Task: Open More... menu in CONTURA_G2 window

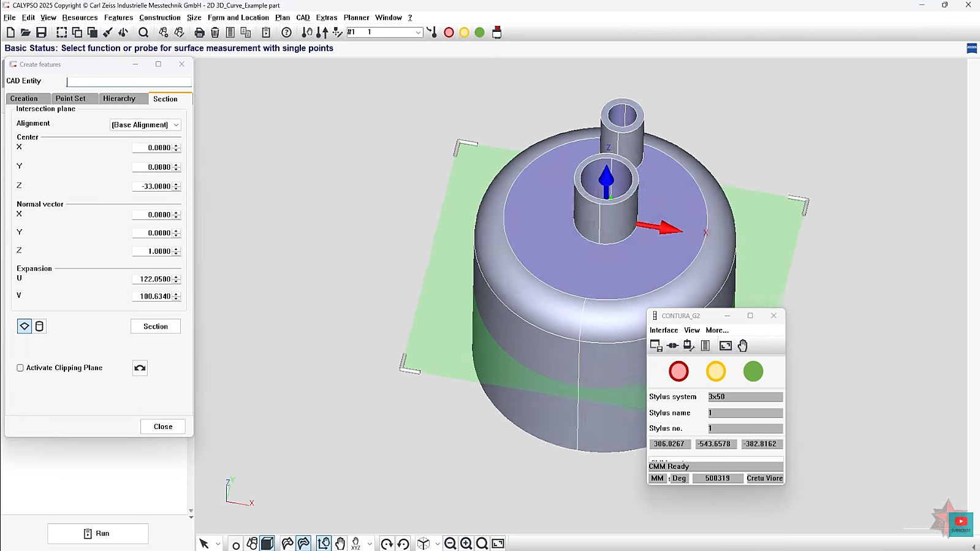Action: [x=717, y=330]
